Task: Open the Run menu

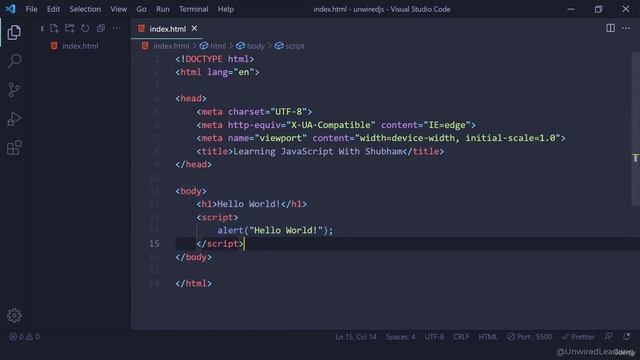Action: [162, 9]
